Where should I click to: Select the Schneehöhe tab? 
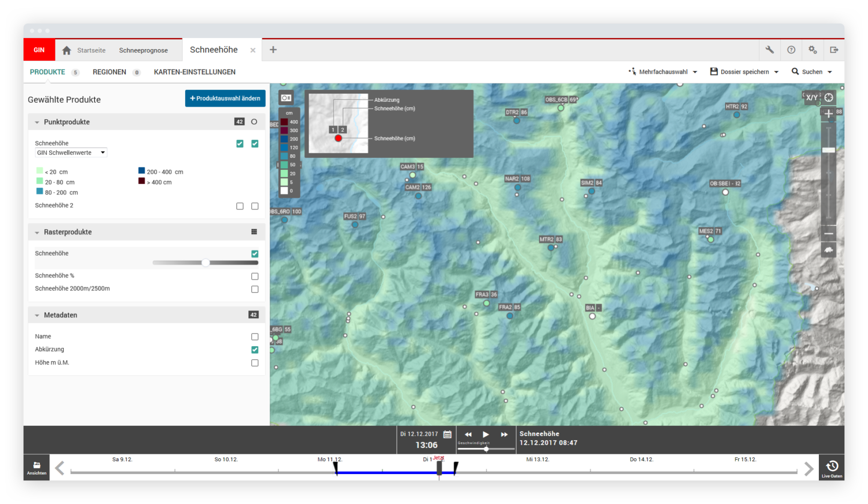[x=214, y=50]
